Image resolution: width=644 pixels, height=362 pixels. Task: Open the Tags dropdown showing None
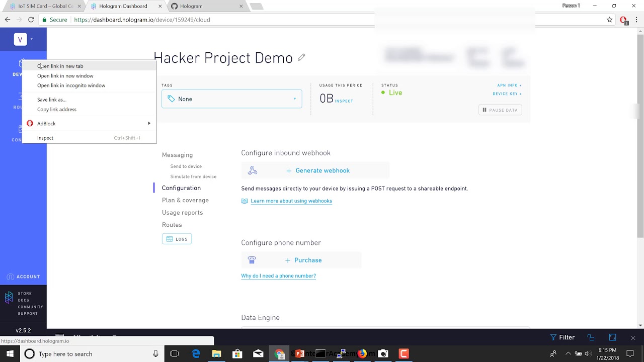point(232,99)
